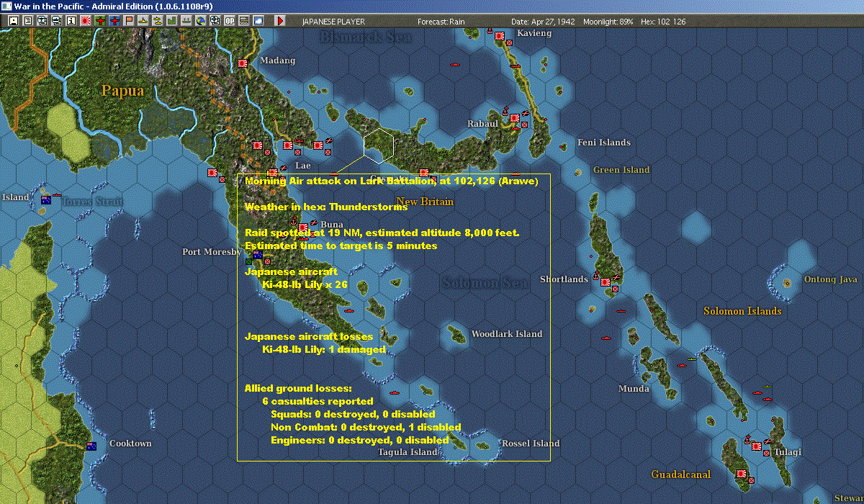Click the rising sun Japanese flag icon
Screen dimensions: 864x504
[86, 21]
